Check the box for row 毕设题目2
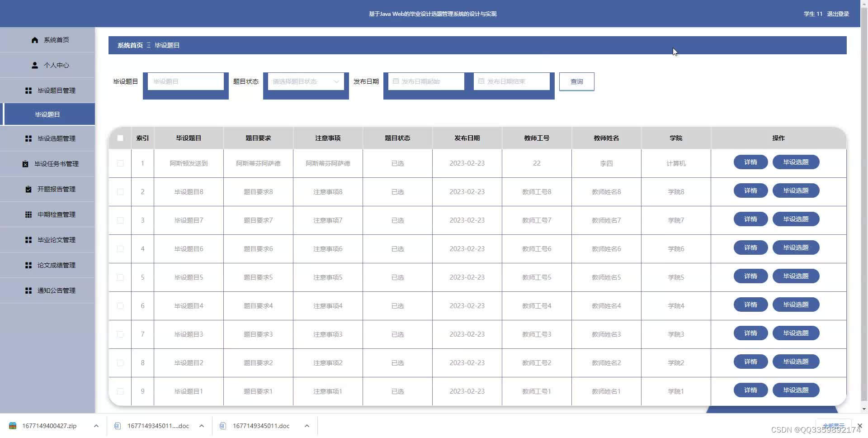The image size is (868, 438). coord(120,363)
